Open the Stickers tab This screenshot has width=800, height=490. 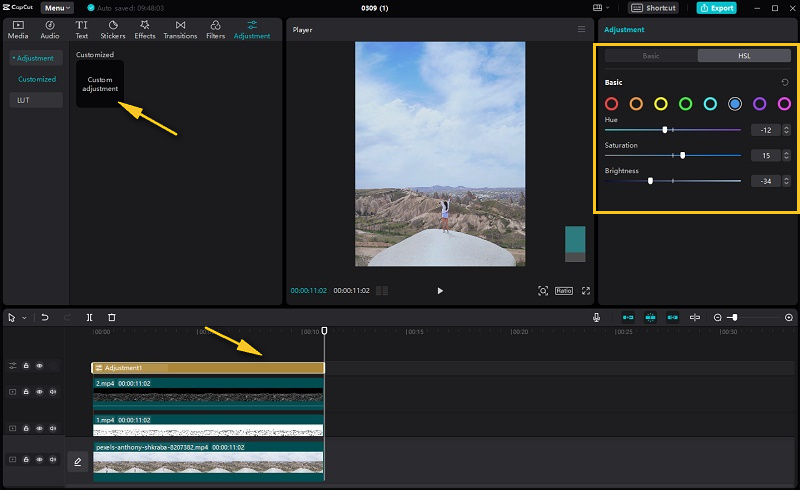113,30
